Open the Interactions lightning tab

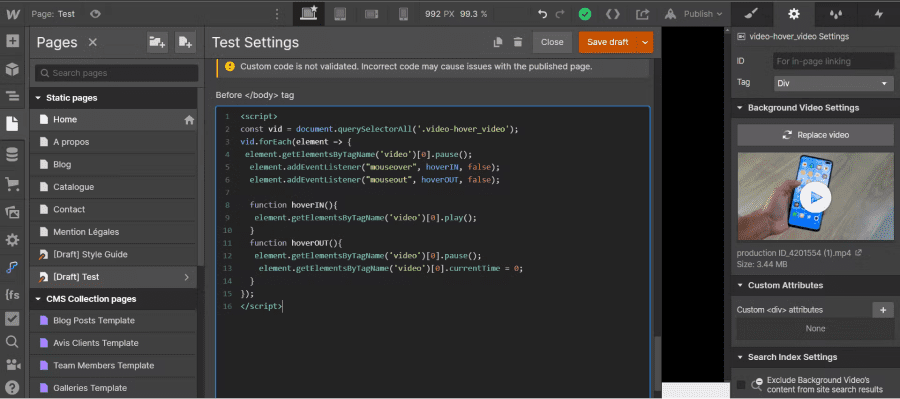(x=879, y=14)
